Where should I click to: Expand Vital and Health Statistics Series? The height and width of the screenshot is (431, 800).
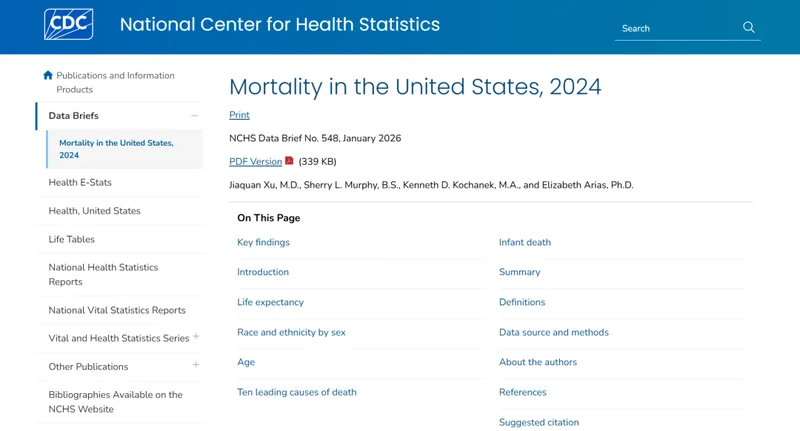195,337
